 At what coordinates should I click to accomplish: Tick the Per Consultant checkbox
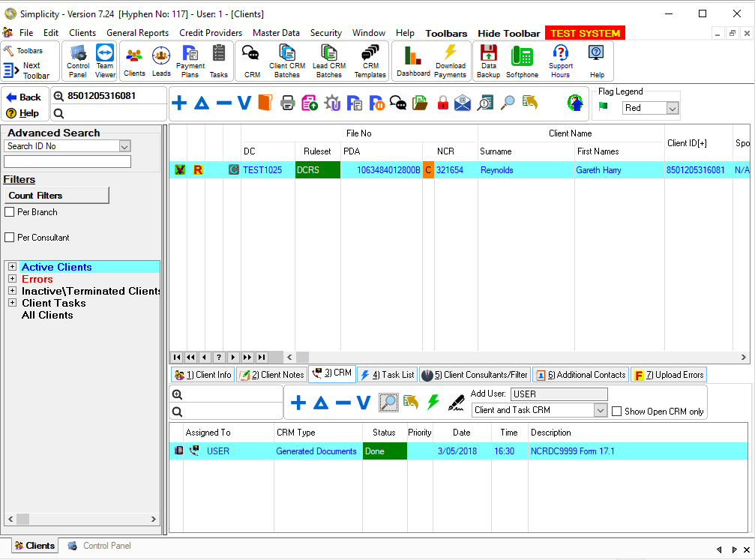click(10, 238)
